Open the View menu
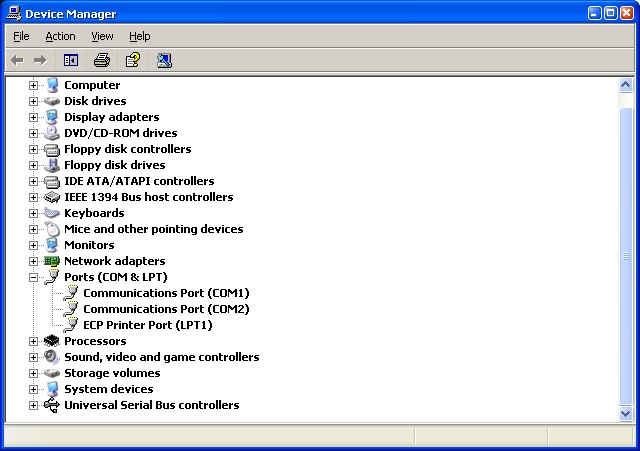The width and height of the screenshot is (640, 451). 102,36
